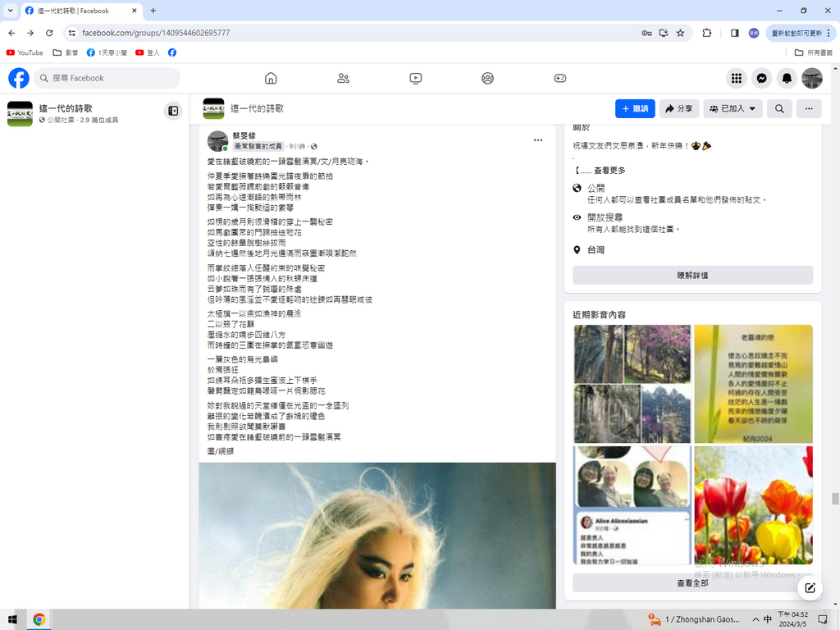
Task: Toggle the left sidebar panel icon
Action: (172, 111)
